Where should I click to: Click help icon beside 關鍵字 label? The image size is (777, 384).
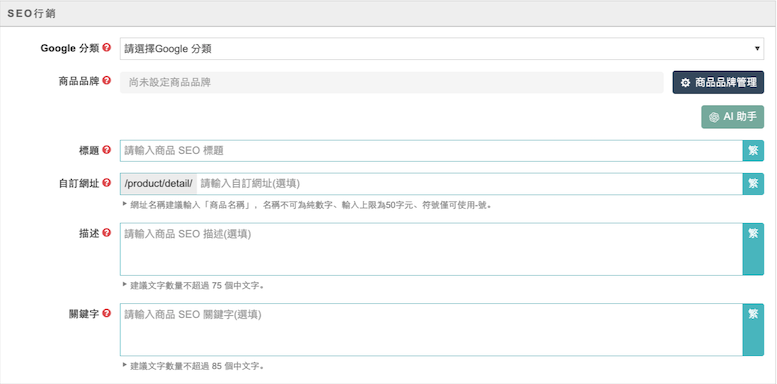(x=107, y=314)
